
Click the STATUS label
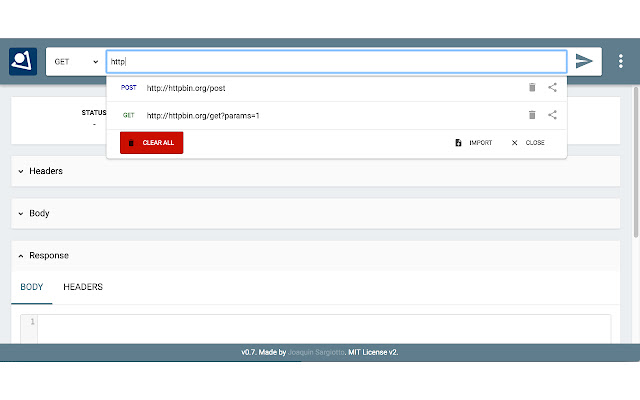tap(94, 113)
